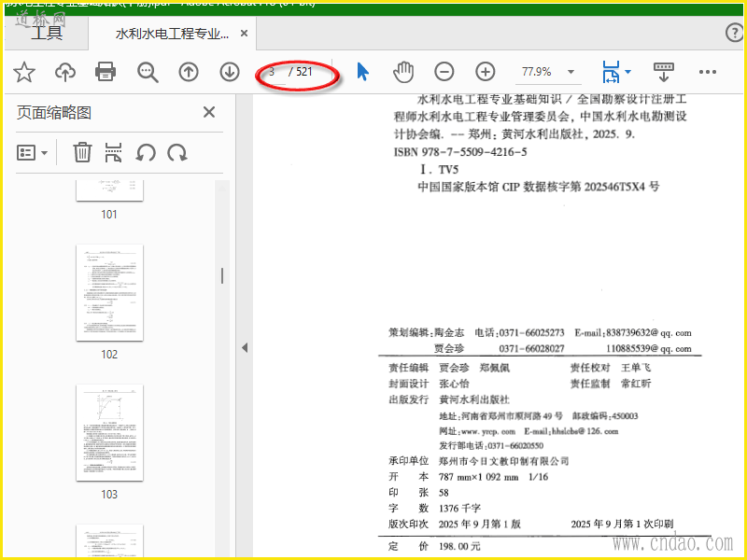This screenshot has height=560, width=747.
Task: Click the delete pages trash icon
Action: tap(82, 153)
